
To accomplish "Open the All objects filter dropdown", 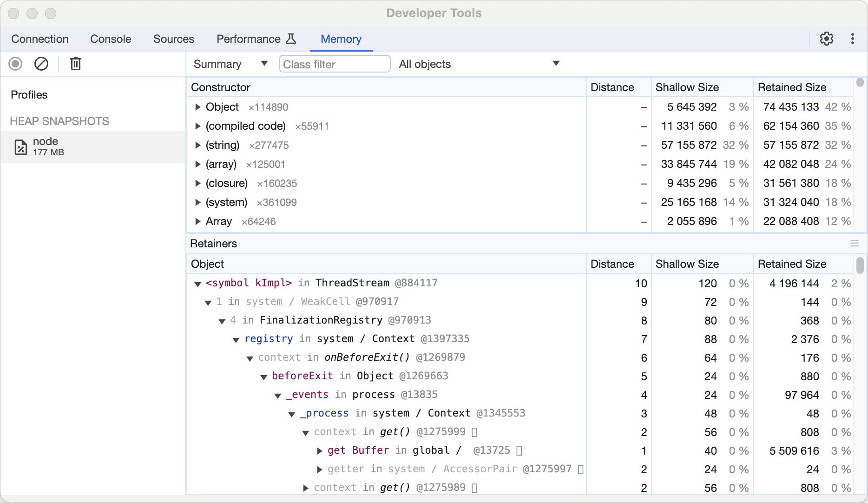I will [x=479, y=64].
